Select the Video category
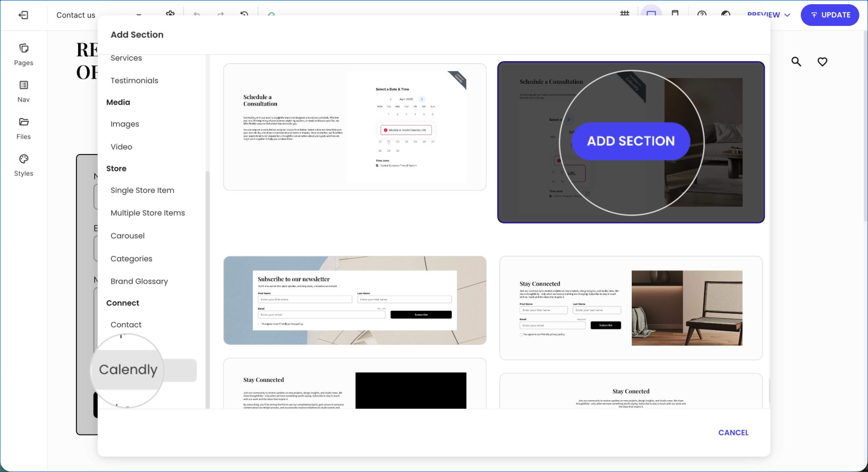 [x=121, y=147]
